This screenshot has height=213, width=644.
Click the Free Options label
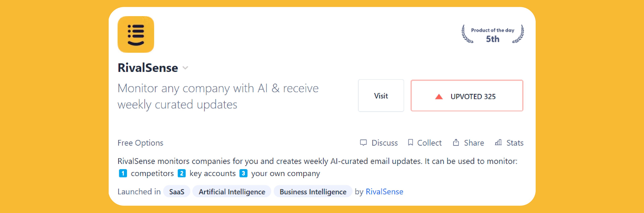coord(140,143)
